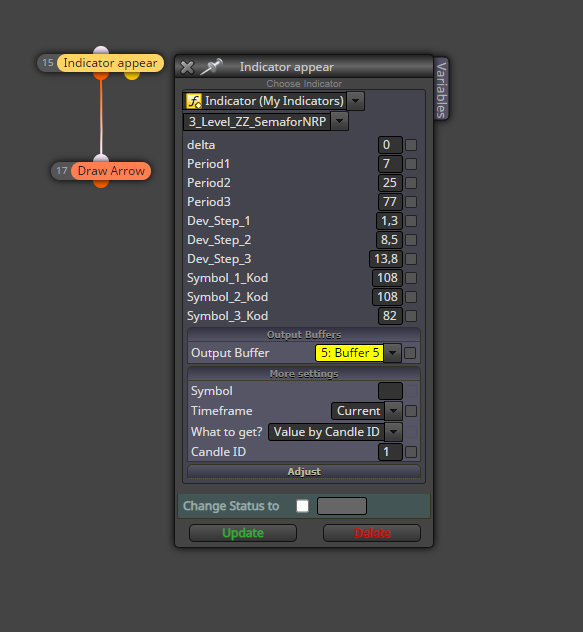
Task: Collapse the More settings section header
Action: 304,374
